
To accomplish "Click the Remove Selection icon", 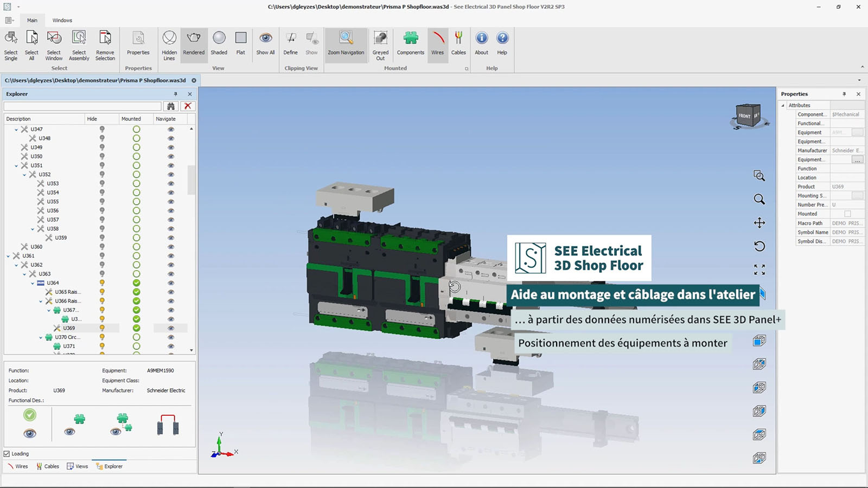I will (105, 46).
